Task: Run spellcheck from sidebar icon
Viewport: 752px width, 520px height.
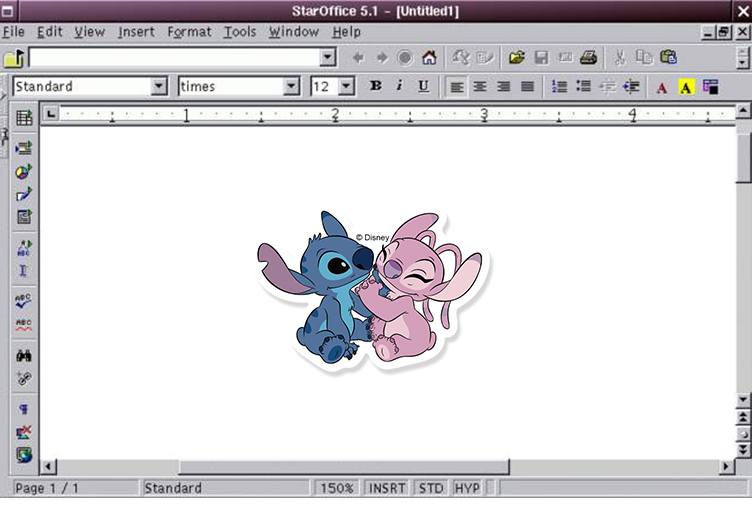Action: [x=24, y=301]
